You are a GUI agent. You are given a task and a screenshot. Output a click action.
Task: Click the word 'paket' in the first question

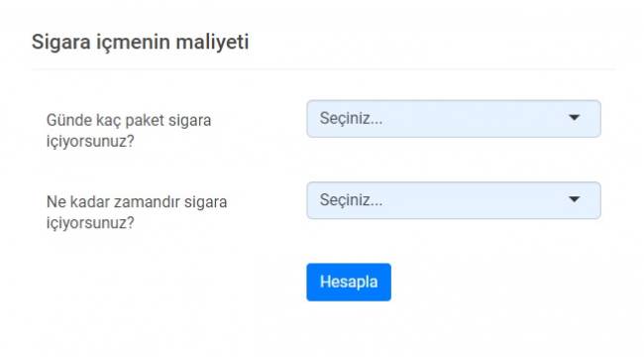145,121
